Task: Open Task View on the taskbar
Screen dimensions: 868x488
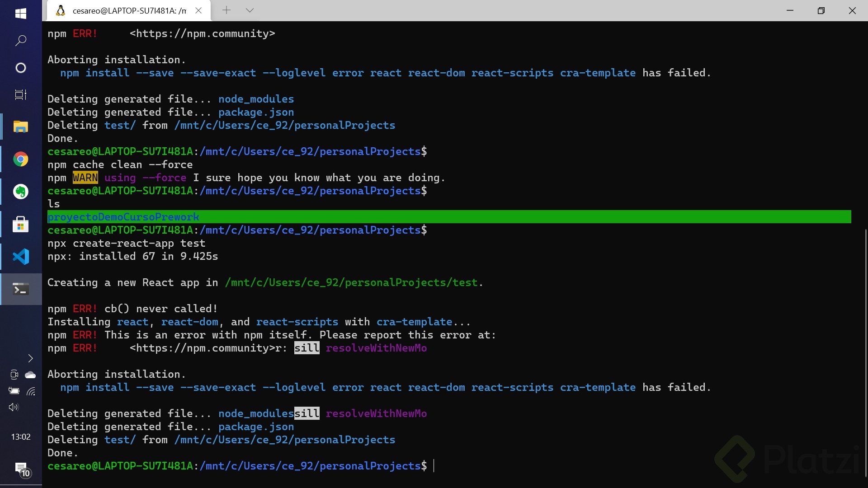Action: 21,95
